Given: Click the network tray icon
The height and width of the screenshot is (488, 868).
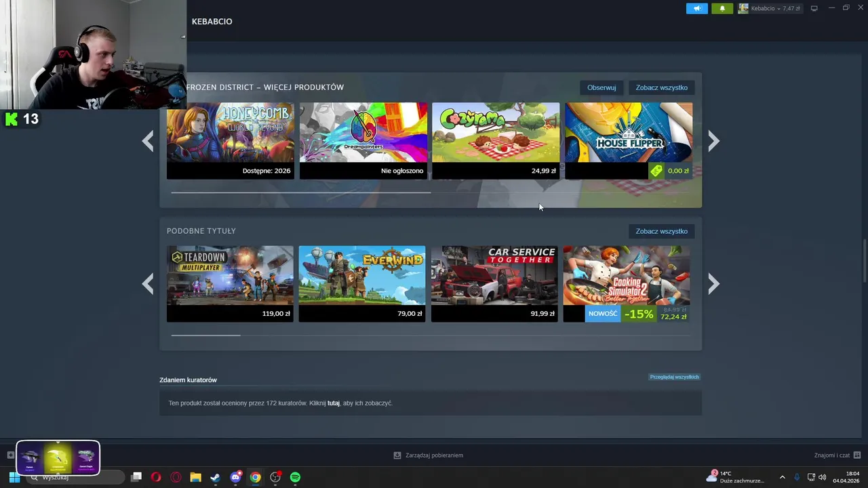Looking at the screenshot, I should coord(811,477).
